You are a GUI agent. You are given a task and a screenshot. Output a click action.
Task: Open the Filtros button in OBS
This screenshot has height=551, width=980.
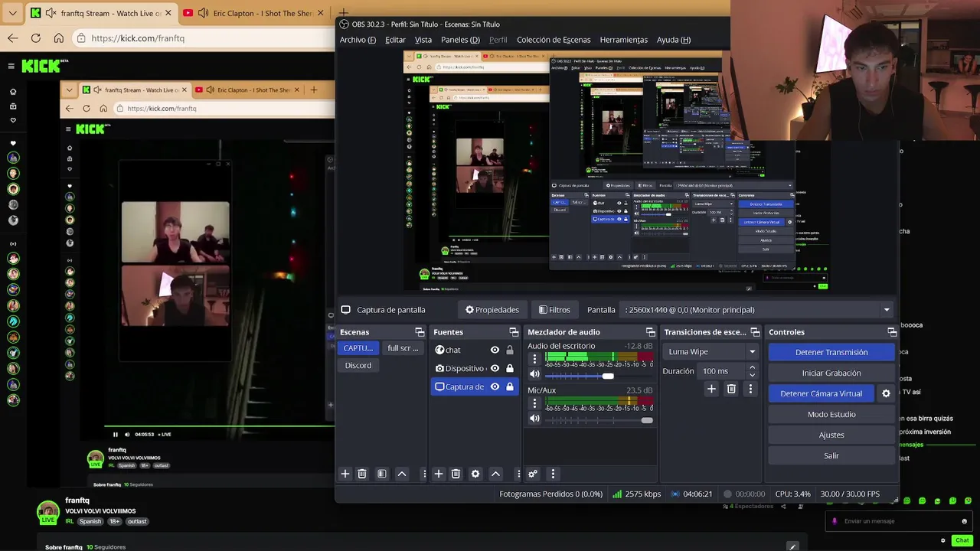[554, 310]
